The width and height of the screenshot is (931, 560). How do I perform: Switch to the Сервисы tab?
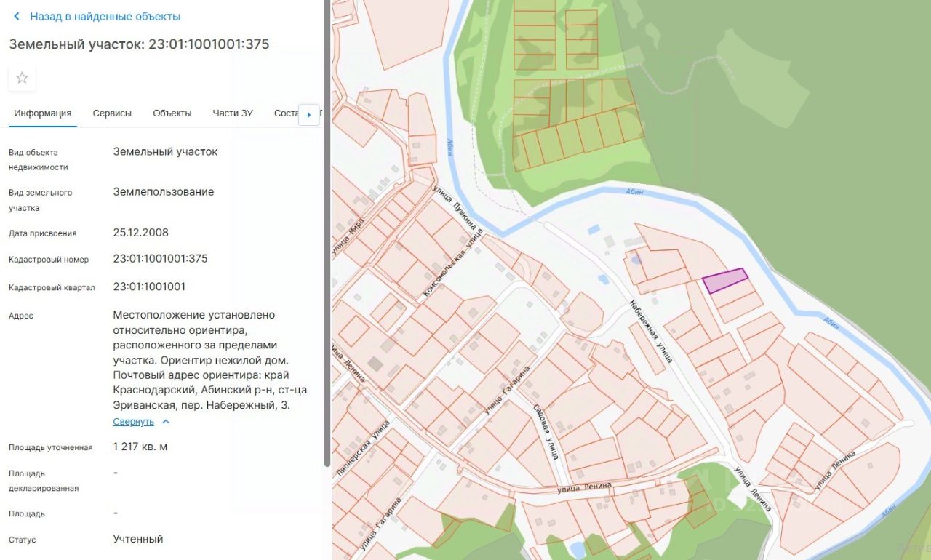(x=112, y=113)
